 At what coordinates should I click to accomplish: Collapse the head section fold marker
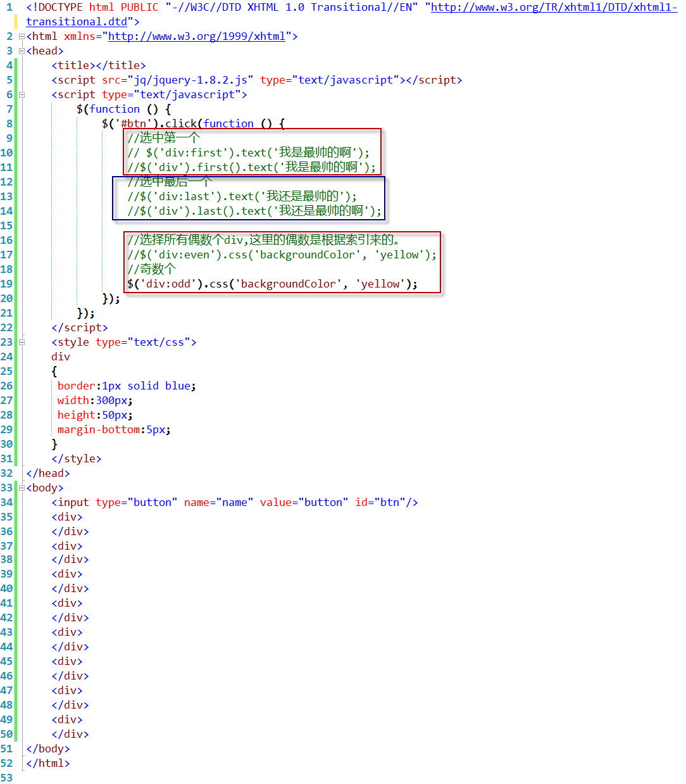coord(22,51)
